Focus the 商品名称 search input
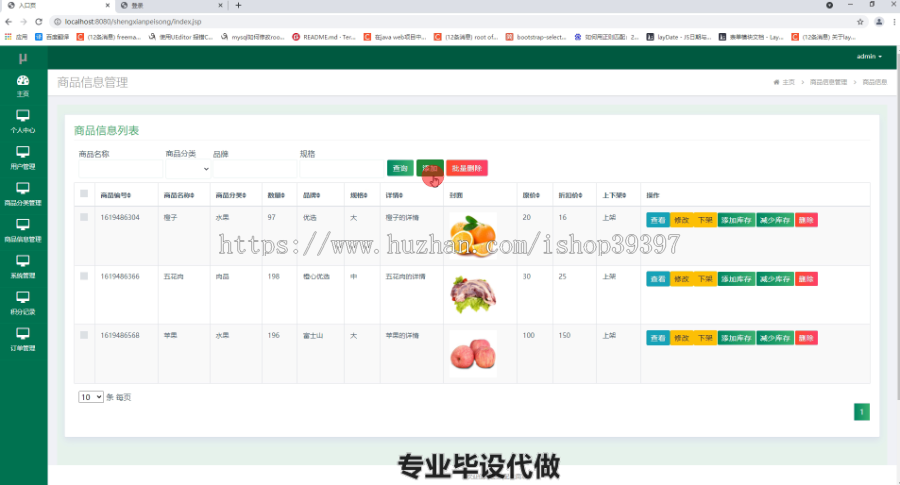The width and height of the screenshot is (900, 485). point(121,169)
